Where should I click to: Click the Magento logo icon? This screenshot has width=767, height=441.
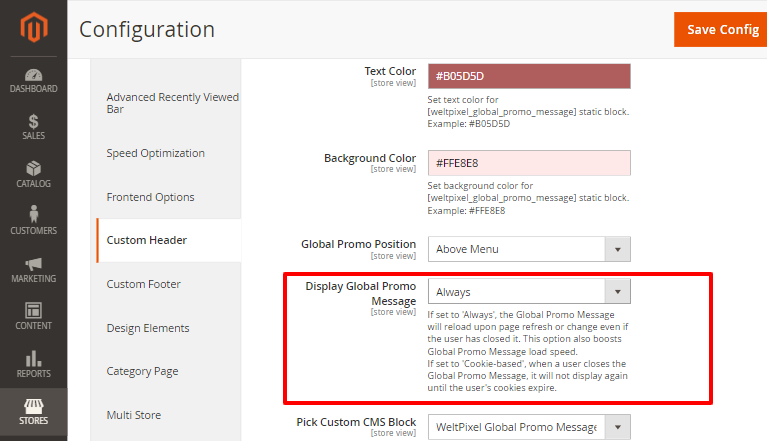click(x=33, y=30)
